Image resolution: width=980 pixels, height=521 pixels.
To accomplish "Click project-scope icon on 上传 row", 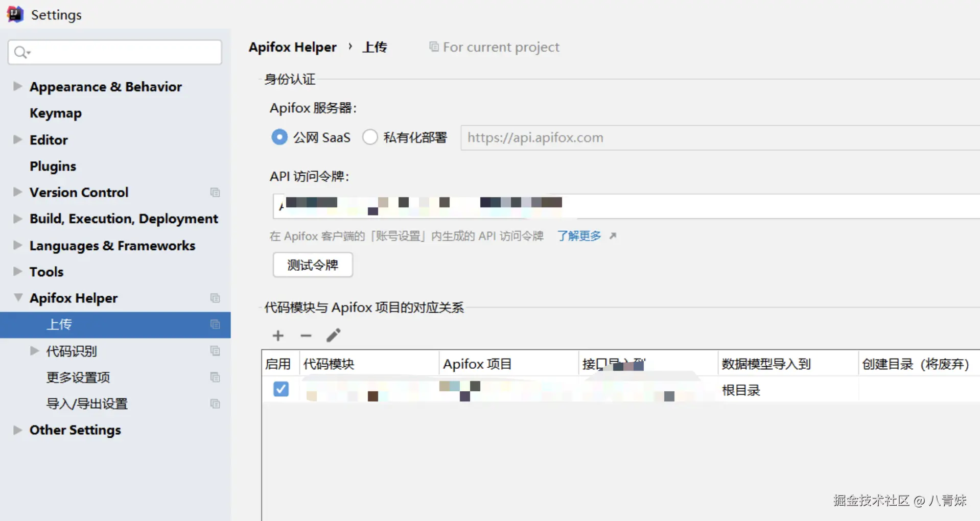I will tap(215, 324).
